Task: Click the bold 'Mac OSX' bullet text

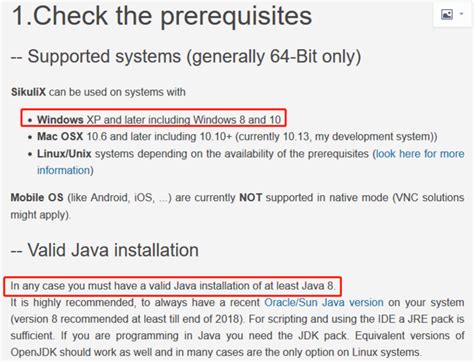Action: point(60,136)
